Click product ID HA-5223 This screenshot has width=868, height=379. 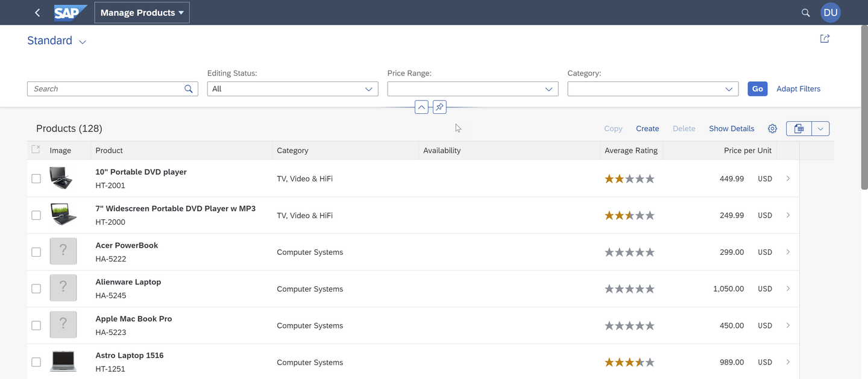pyautogui.click(x=110, y=332)
